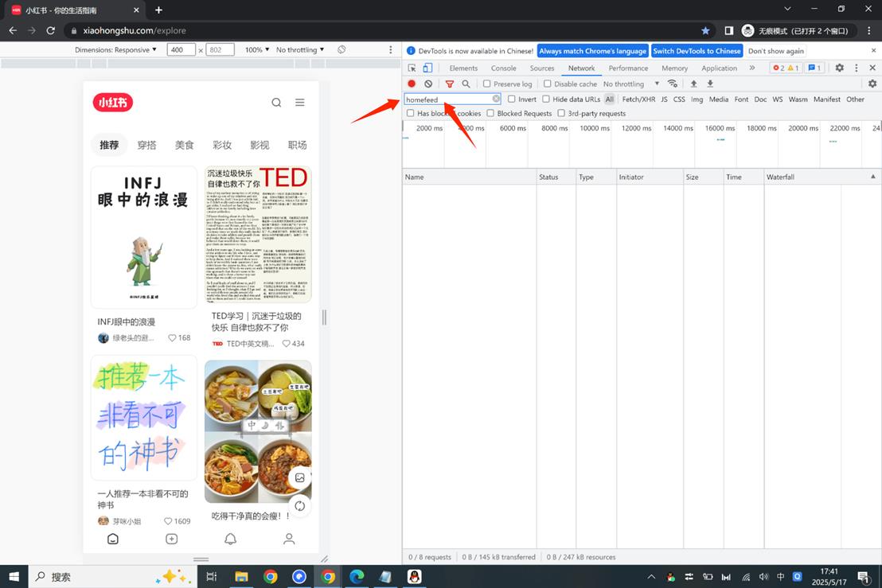This screenshot has width=882, height=588.
Task: Open the network search magnifier
Action: point(466,84)
